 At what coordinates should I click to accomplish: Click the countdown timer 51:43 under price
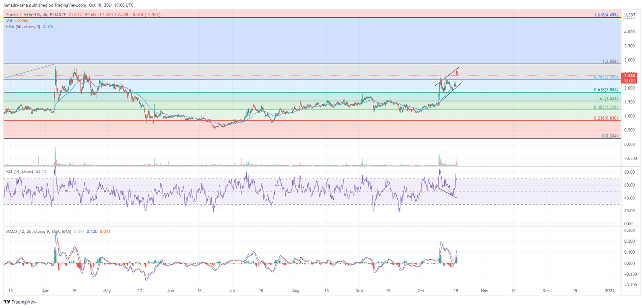pyautogui.click(x=629, y=81)
